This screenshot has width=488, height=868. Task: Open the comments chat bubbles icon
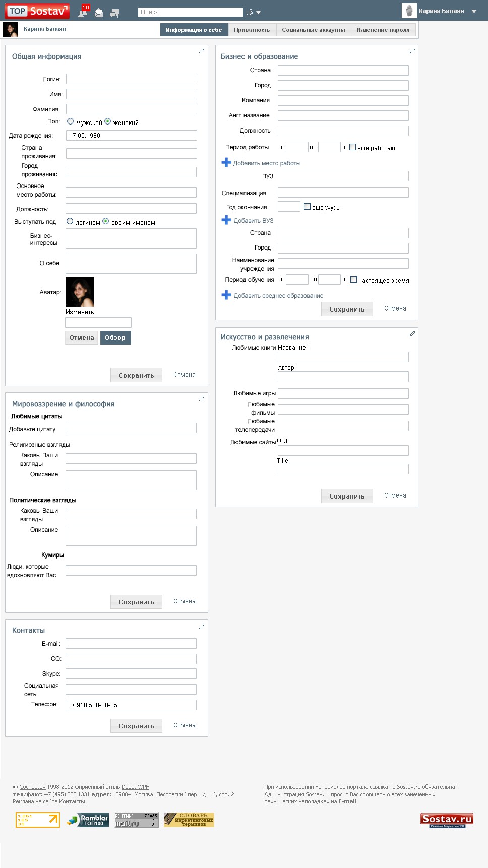click(115, 13)
